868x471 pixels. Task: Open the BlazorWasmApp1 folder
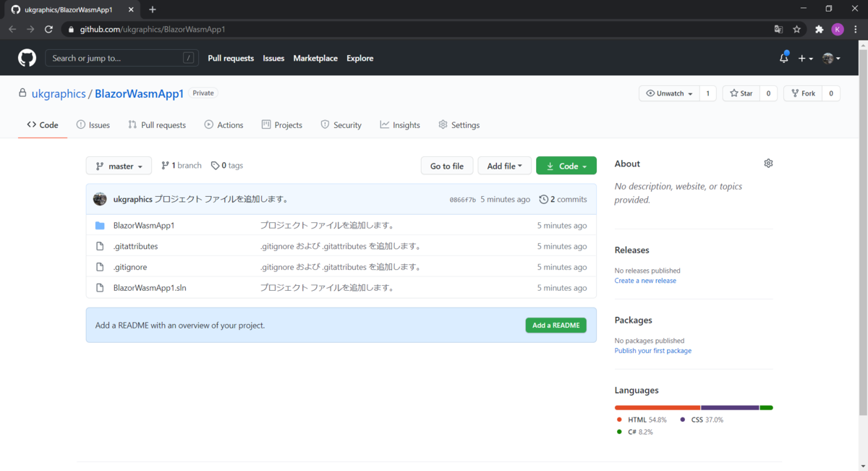144,226
